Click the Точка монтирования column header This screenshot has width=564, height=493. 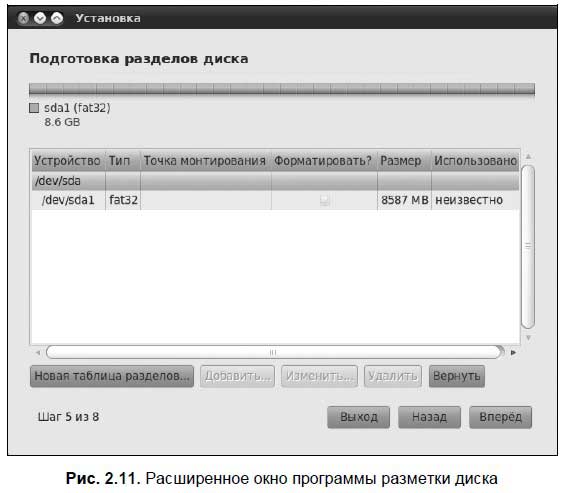pyautogui.click(x=205, y=160)
